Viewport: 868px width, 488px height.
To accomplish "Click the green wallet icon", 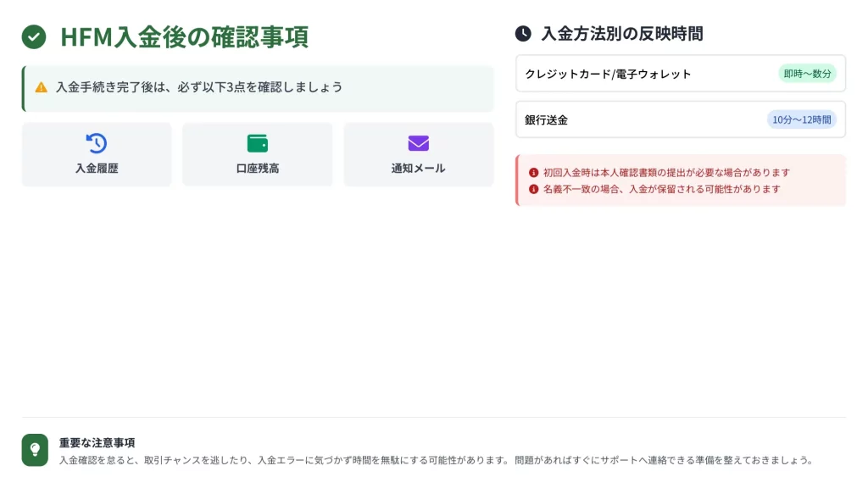I will 258,143.
